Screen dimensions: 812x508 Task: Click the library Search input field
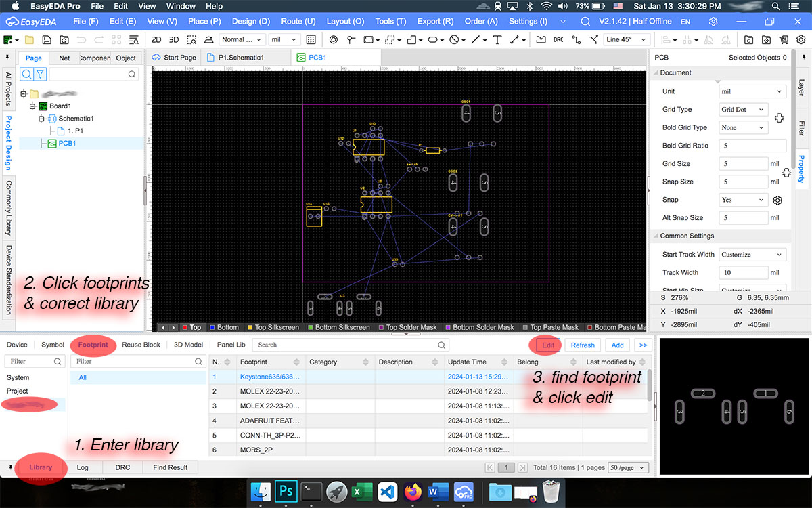click(352, 345)
